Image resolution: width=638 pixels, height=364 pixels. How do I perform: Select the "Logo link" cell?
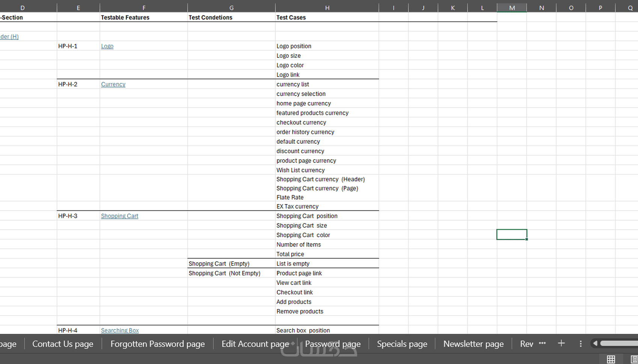coord(327,75)
